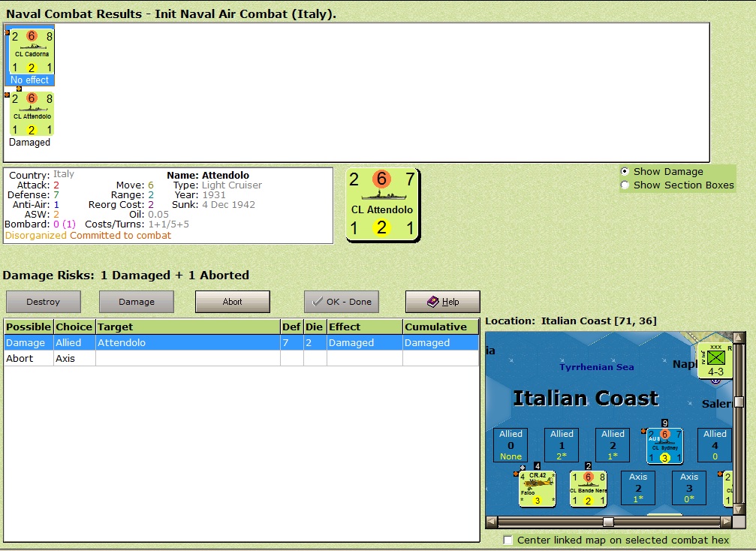The height and width of the screenshot is (551, 756).
Task: Click the 'Name: Attendolo' text
Action: (208, 175)
